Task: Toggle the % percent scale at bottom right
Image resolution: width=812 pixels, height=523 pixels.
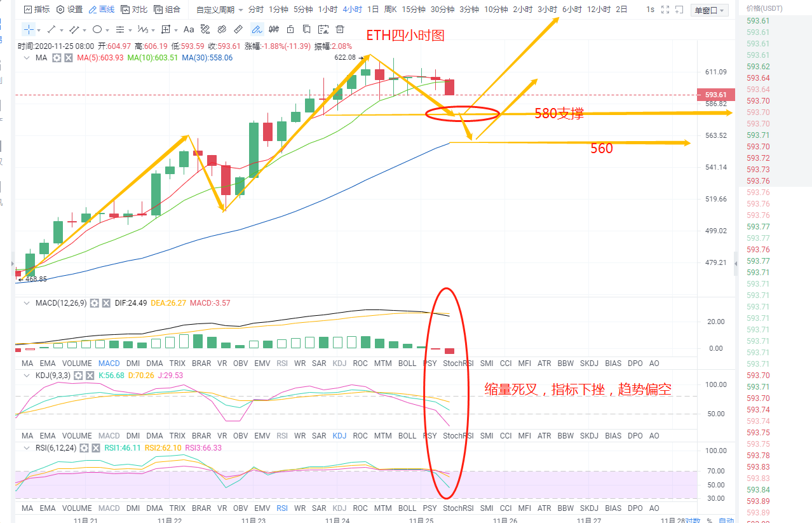Action: point(710,520)
